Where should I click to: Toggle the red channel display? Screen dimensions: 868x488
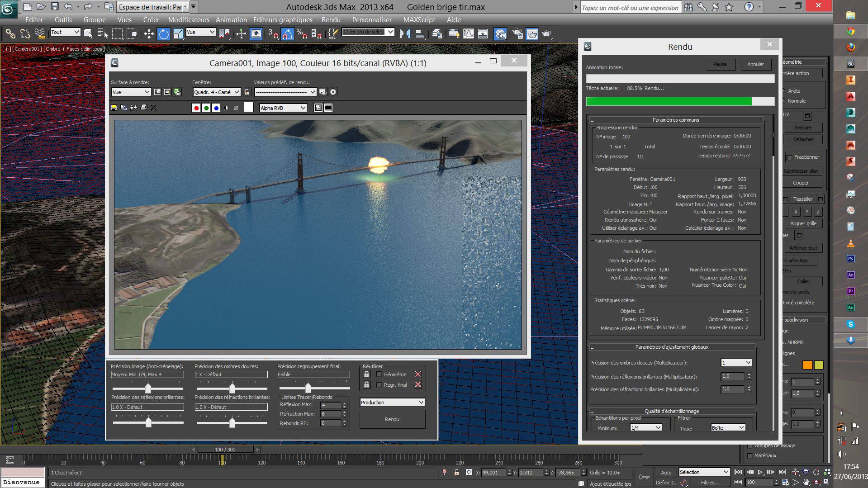pyautogui.click(x=196, y=108)
